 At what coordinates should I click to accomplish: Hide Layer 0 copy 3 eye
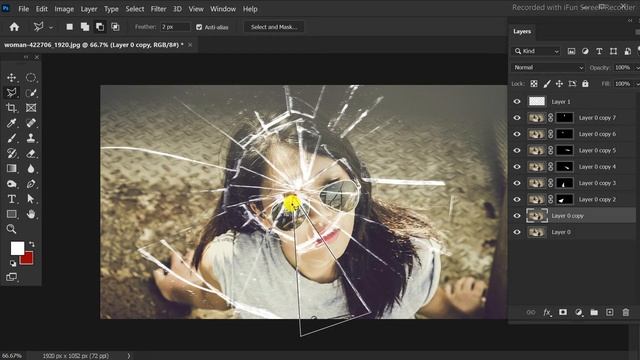[517, 183]
